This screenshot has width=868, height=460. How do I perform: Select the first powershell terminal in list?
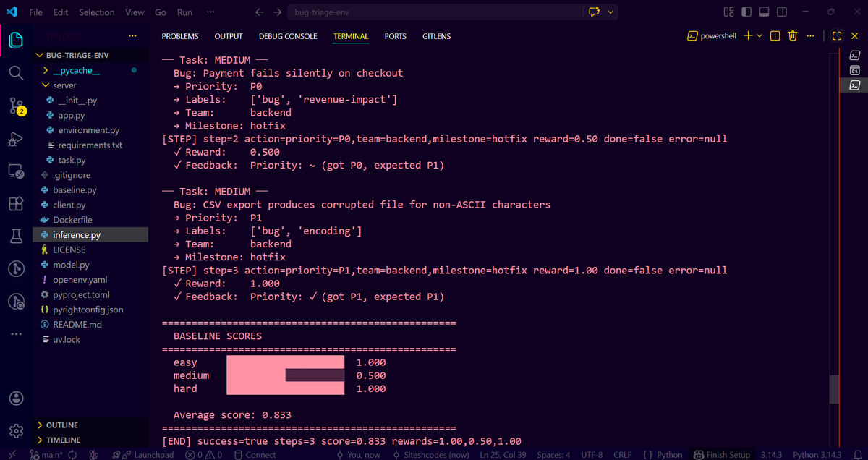coord(854,55)
